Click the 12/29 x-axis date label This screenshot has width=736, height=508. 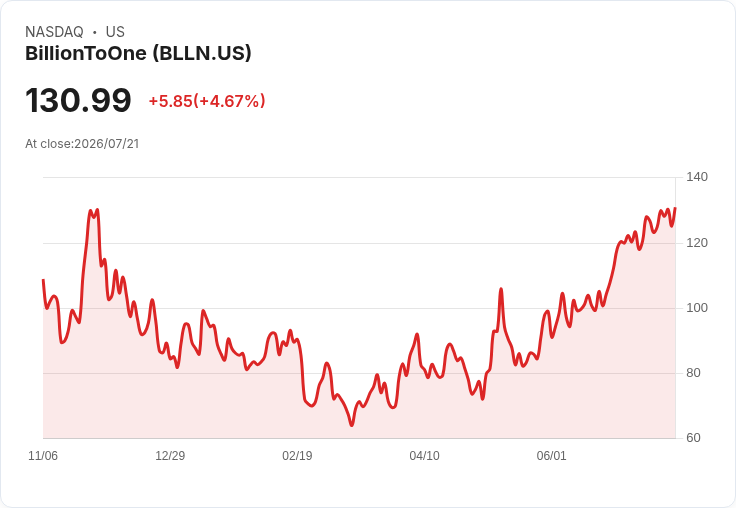click(170, 456)
